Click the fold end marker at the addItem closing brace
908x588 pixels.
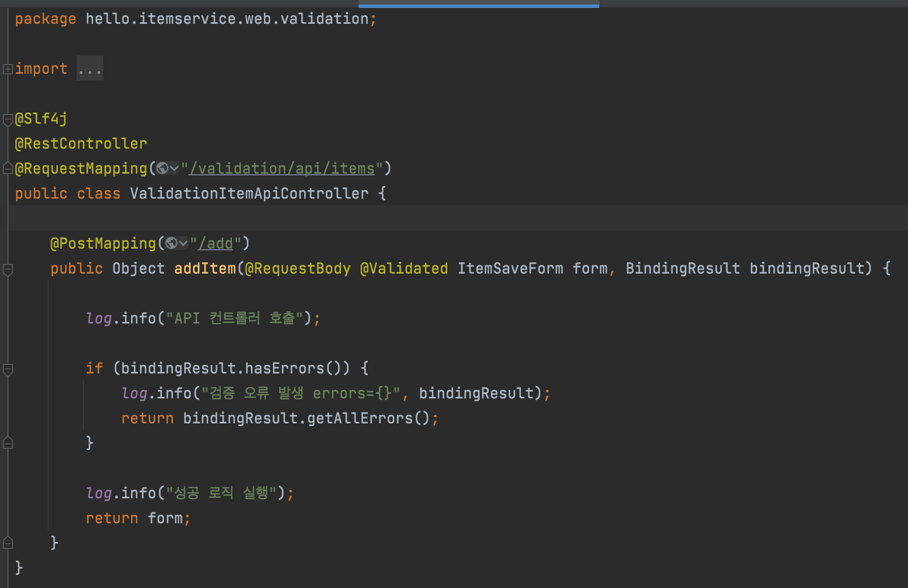pyautogui.click(x=8, y=543)
